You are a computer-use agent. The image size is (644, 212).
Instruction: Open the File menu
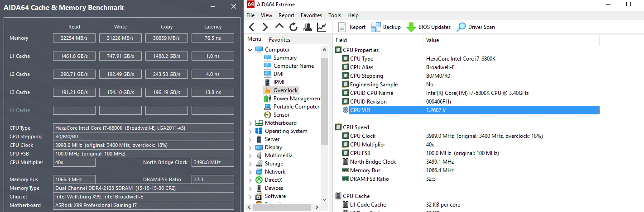point(250,15)
